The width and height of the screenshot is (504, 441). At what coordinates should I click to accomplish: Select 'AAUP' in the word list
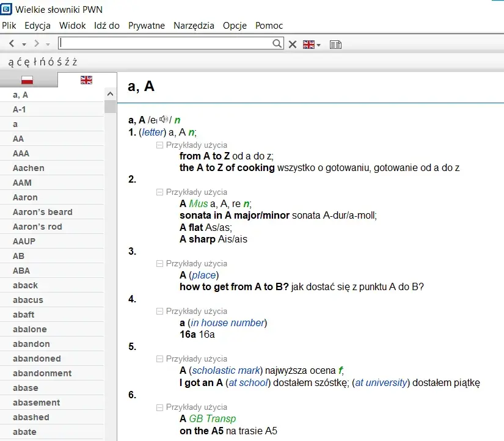click(x=52, y=241)
